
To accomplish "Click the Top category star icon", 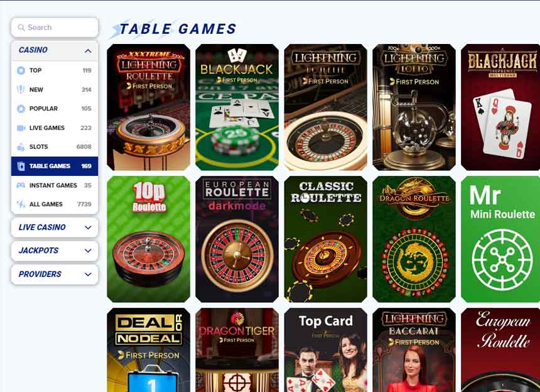I will (x=21, y=70).
